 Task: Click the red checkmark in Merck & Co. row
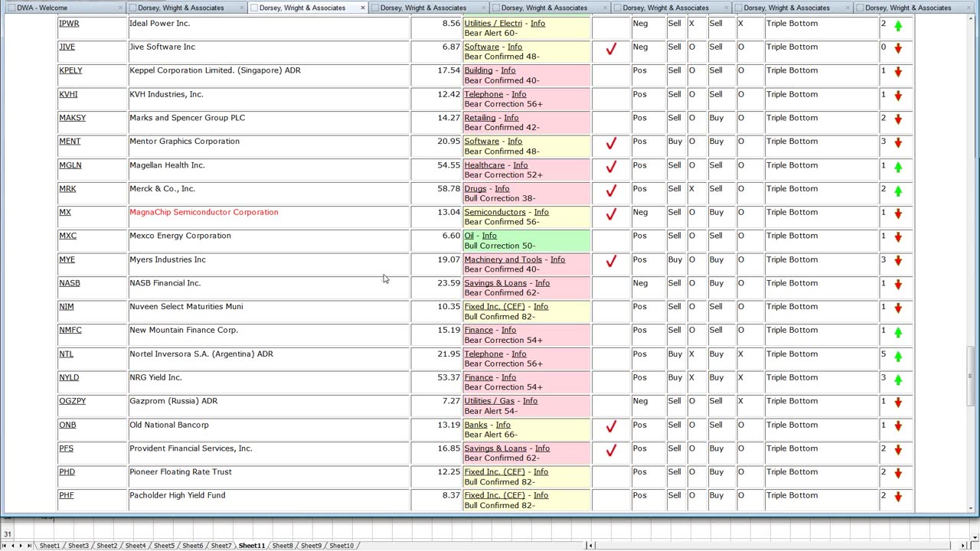(x=611, y=191)
